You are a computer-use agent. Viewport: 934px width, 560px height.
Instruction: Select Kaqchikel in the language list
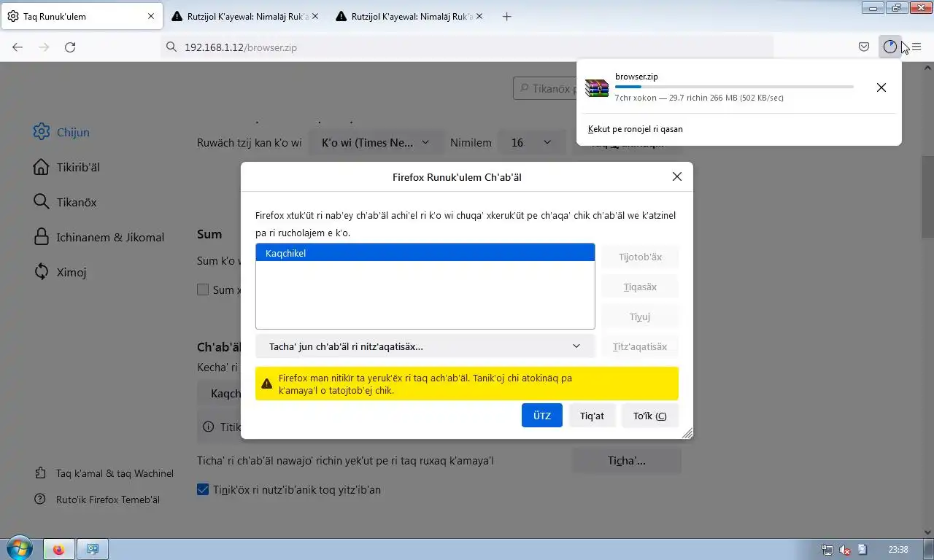pos(425,253)
